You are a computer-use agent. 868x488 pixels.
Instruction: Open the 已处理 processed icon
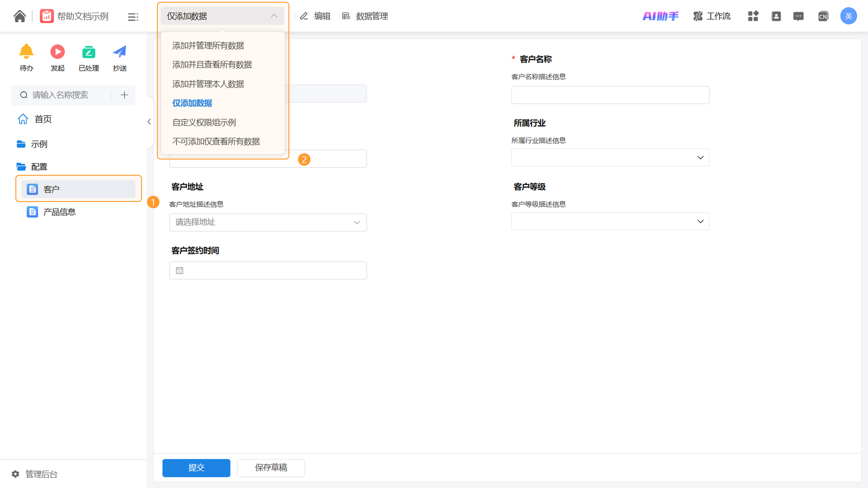click(x=89, y=52)
